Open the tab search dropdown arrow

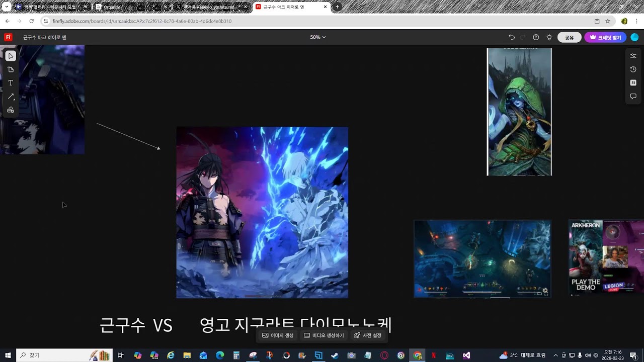(7, 7)
